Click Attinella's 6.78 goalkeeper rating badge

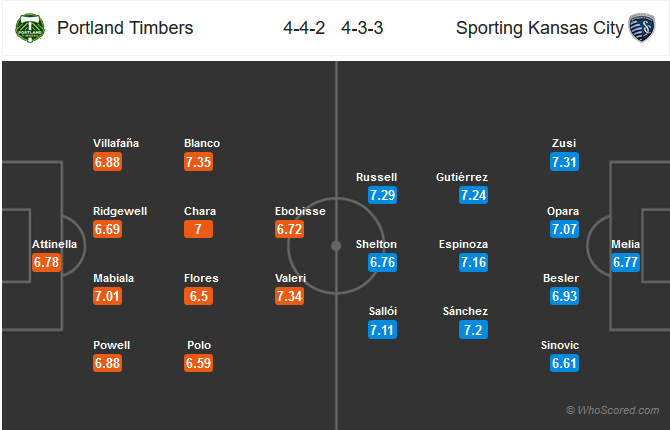tap(46, 262)
